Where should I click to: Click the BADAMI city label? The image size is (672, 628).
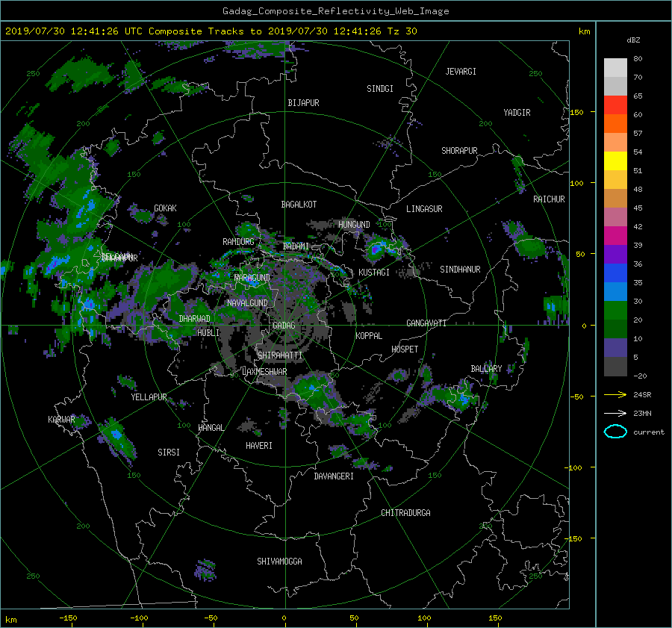(x=296, y=246)
